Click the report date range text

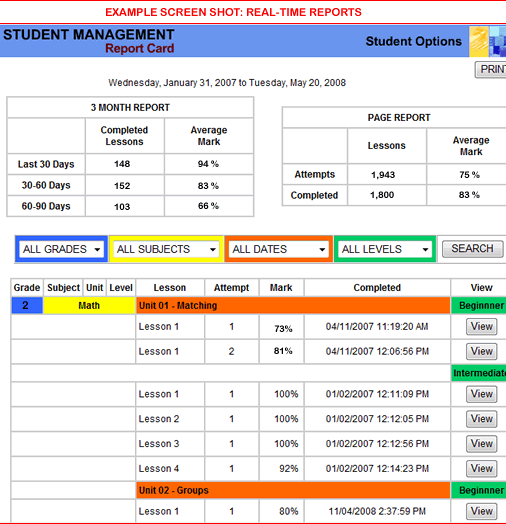[x=227, y=83]
